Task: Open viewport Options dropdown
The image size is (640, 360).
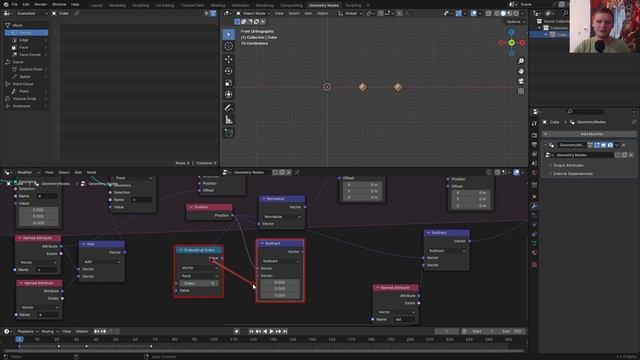Action: 515,22
